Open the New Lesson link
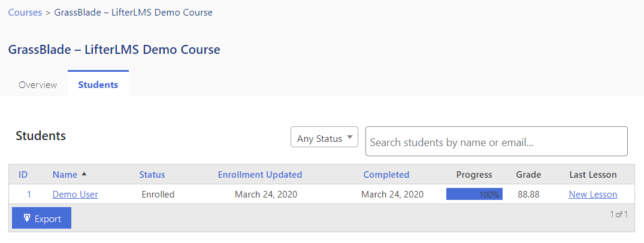The image size is (644, 243). [592, 194]
